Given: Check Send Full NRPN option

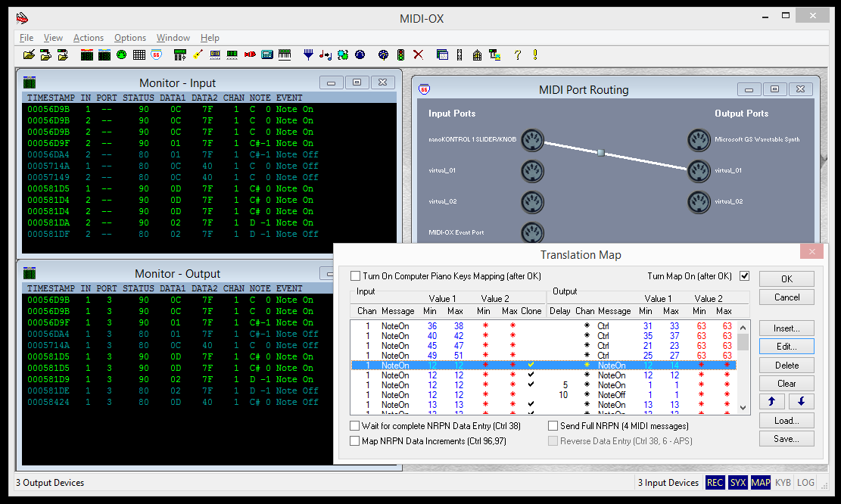Looking at the screenshot, I should click(x=553, y=426).
